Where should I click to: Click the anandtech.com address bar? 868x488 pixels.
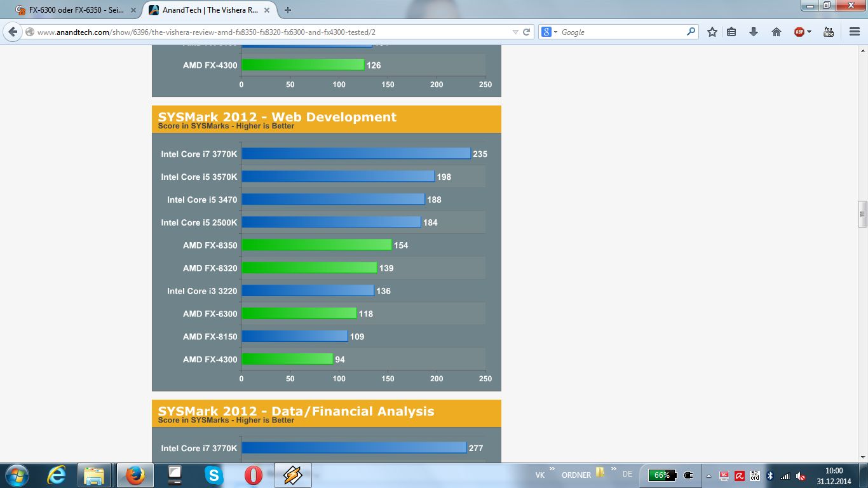click(x=273, y=32)
